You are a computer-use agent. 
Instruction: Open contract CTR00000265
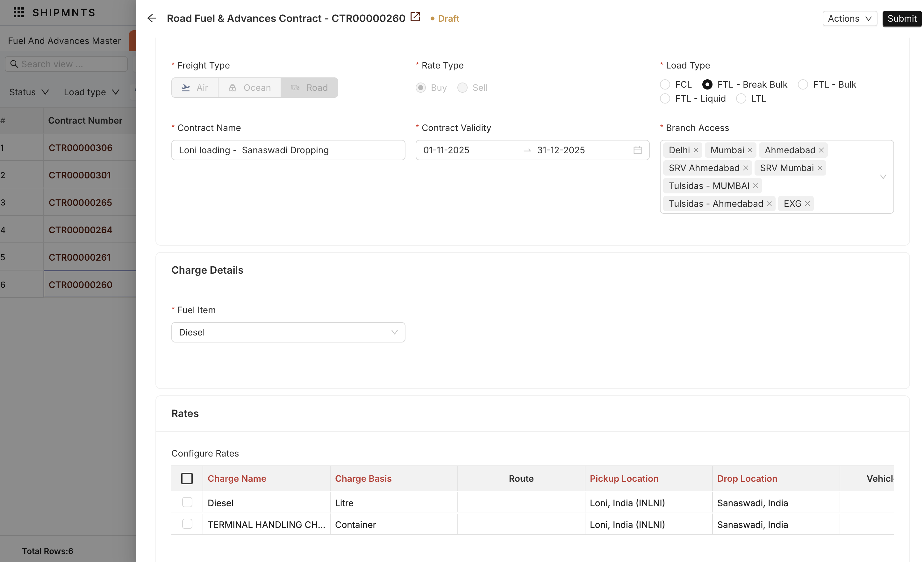click(80, 203)
